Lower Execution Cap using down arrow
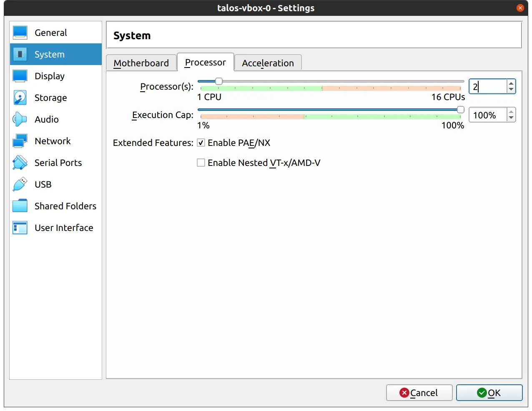Viewport: 532px width, 411px height. coord(511,118)
